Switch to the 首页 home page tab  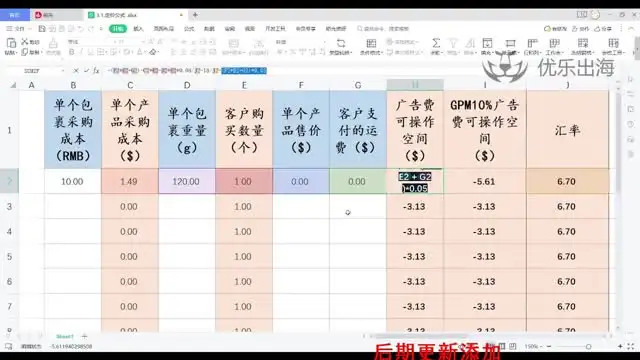click(15, 15)
